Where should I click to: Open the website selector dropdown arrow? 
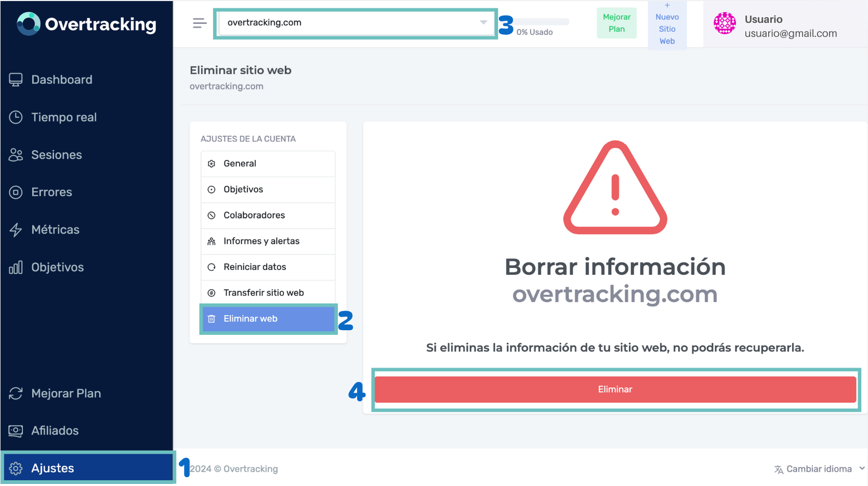[x=483, y=22]
